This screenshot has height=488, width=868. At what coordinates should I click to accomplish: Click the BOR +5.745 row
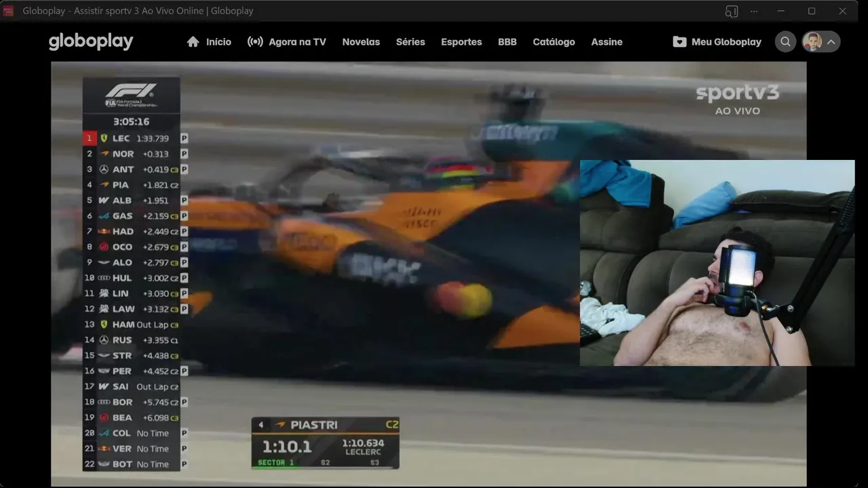135,403
